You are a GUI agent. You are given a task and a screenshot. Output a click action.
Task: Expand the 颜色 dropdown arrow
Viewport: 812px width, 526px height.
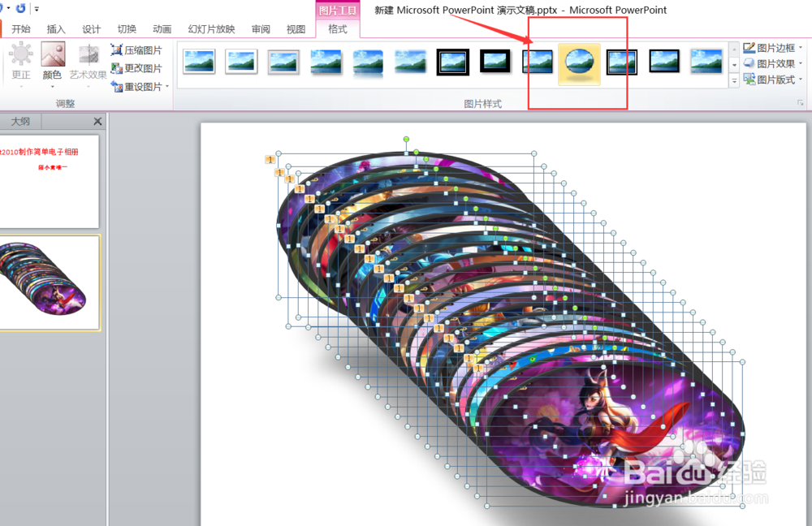tap(52, 87)
